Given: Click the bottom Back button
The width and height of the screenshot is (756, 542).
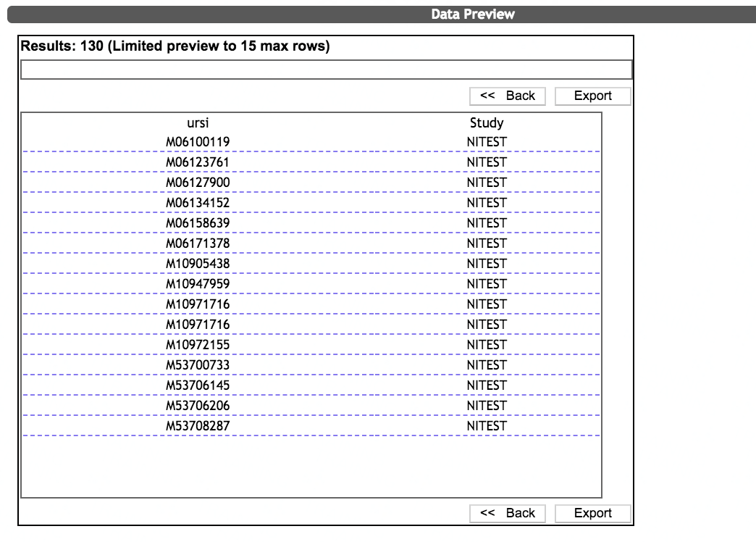Looking at the screenshot, I should coord(507,513).
